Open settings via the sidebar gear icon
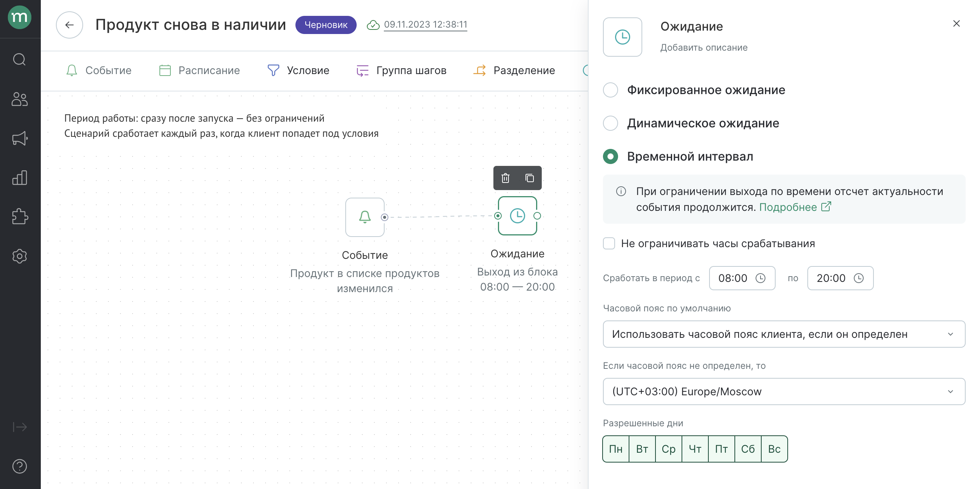The width and height of the screenshot is (980, 489). click(20, 256)
